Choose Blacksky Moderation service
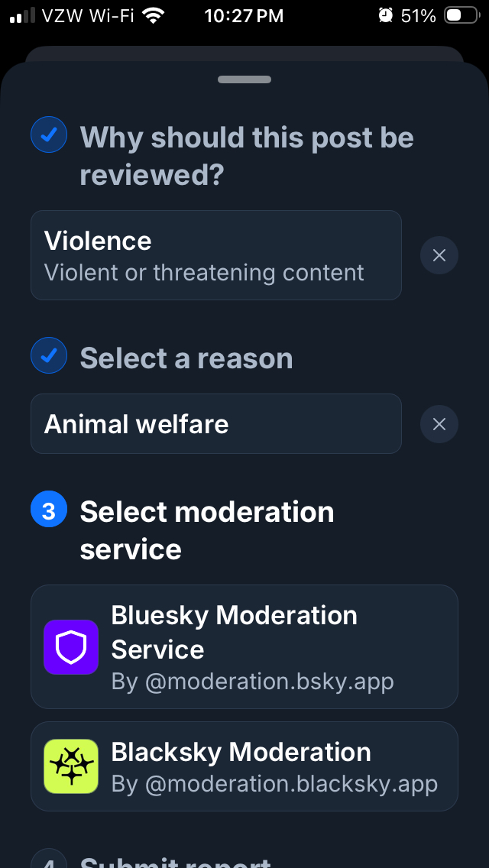Image resolution: width=489 pixels, height=868 pixels. pos(244,766)
